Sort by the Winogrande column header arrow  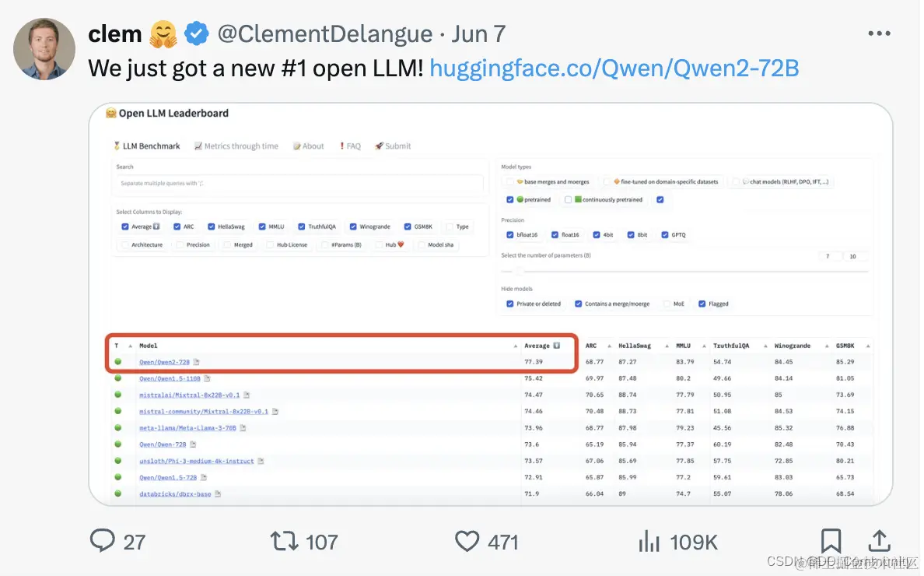coord(826,346)
